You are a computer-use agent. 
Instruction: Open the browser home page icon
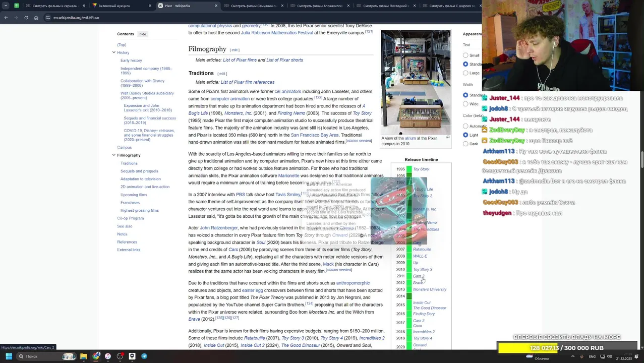click(x=36, y=18)
